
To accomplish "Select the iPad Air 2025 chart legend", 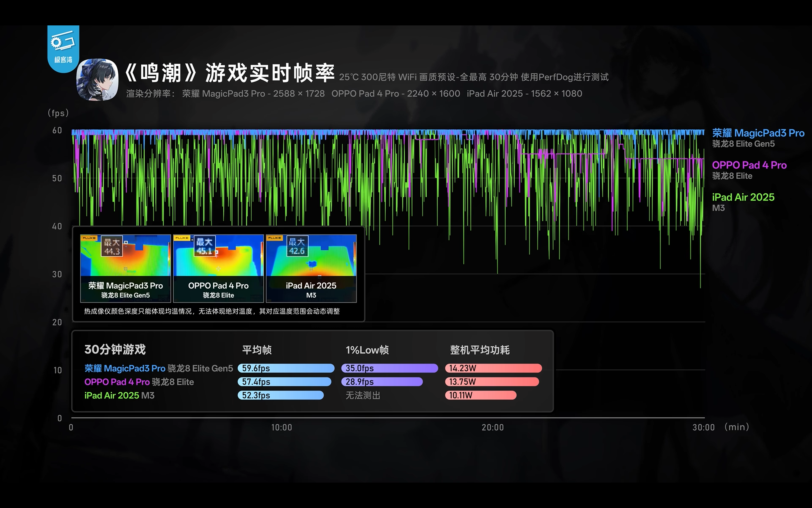I will pos(743,202).
